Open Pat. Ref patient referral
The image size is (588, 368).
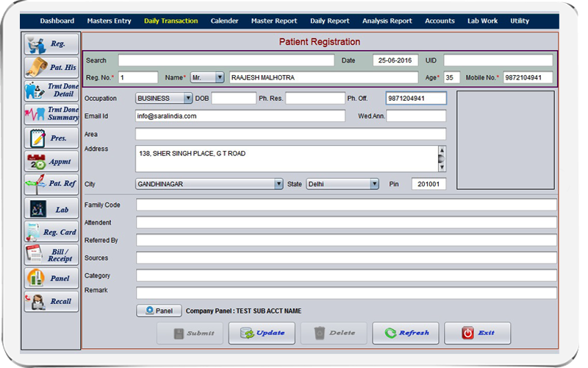pyautogui.click(x=51, y=185)
